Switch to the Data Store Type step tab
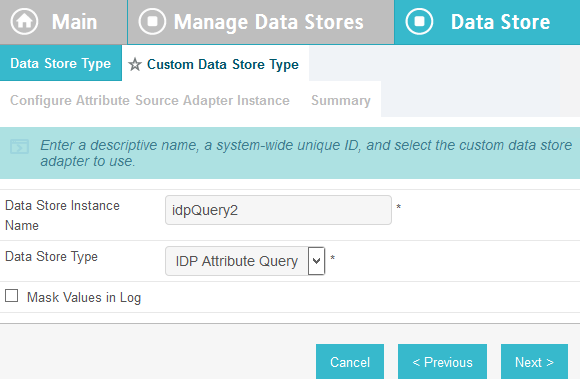The width and height of the screenshot is (580, 379). pyautogui.click(x=61, y=63)
